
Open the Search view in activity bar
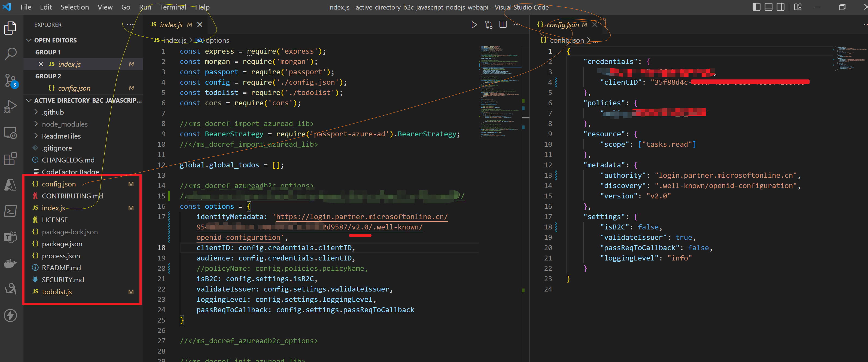10,53
